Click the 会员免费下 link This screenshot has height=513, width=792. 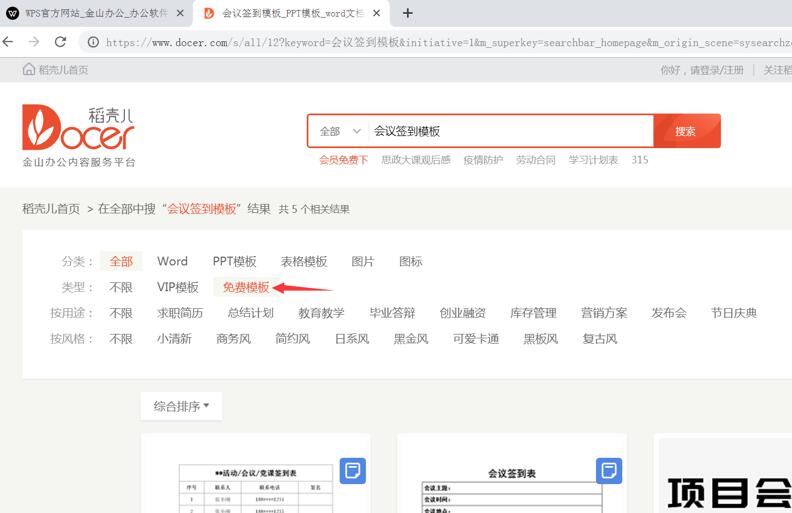343,160
